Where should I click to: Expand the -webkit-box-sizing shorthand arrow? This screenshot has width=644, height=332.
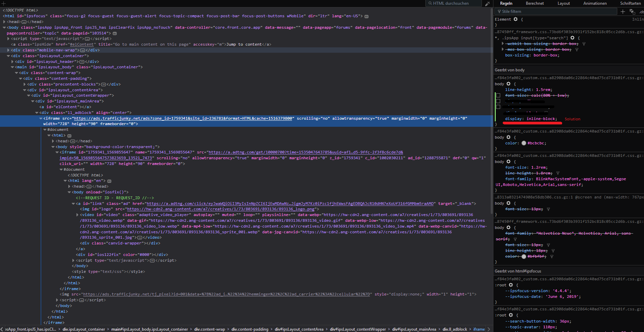coord(503,44)
